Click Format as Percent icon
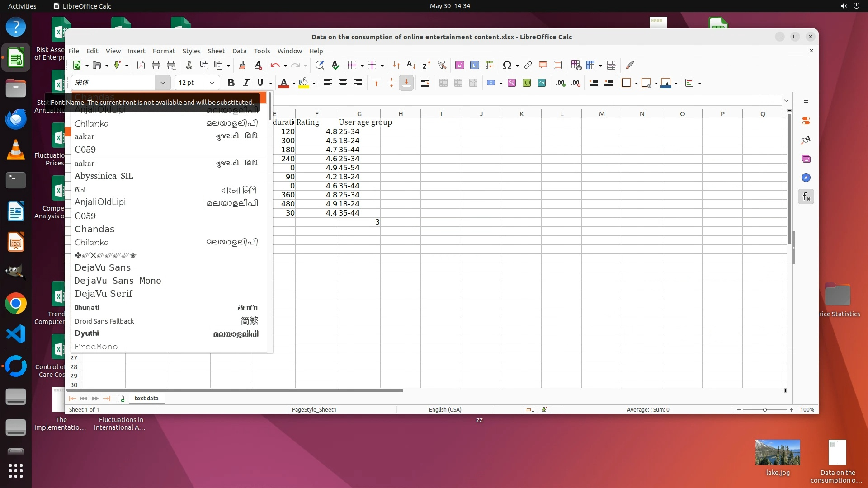The height and width of the screenshot is (488, 868). (511, 83)
